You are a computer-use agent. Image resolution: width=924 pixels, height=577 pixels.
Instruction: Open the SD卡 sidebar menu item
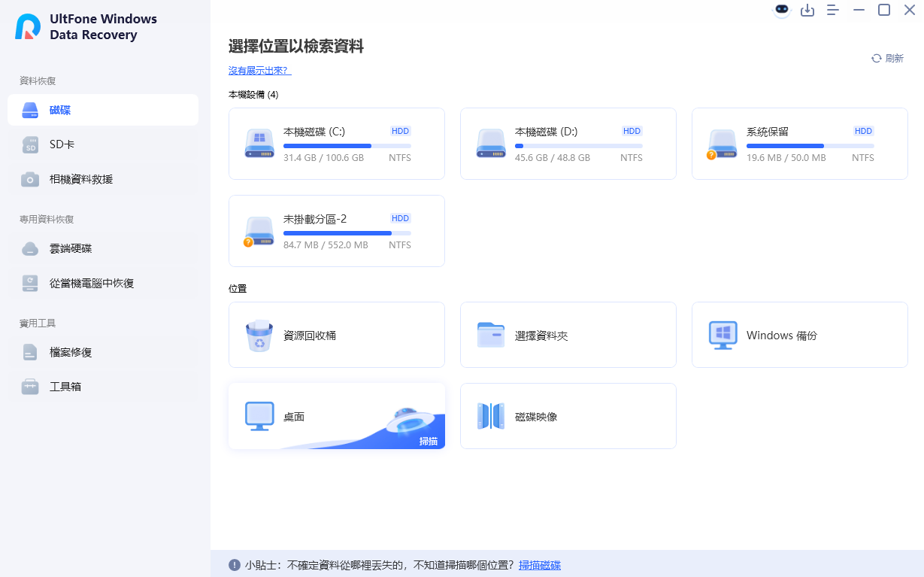point(103,144)
